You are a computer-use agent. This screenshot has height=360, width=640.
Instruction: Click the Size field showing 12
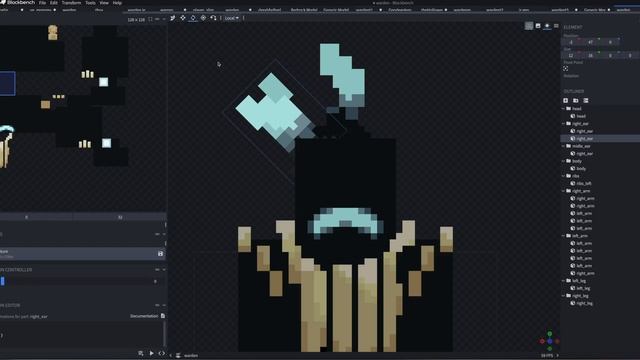pyautogui.click(x=571, y=56)
